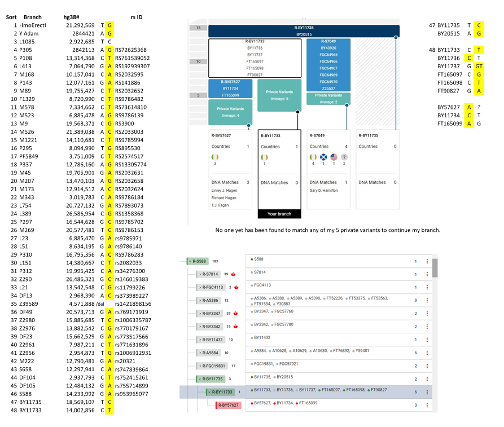The width and height of the screenshot is (504, 427).
Task: Click the unknown country question-mark icon
Action: 344,157
